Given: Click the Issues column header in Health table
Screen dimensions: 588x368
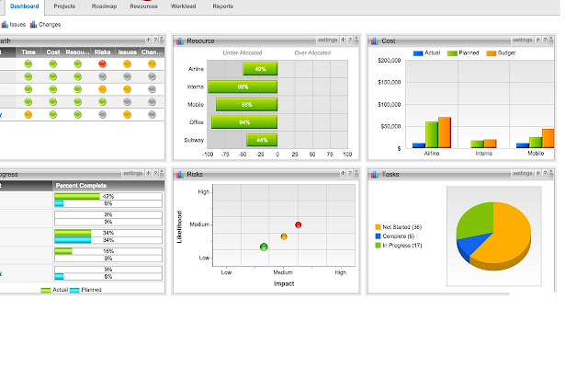Looking at the screenshot, I should click(x=127, y=52).
